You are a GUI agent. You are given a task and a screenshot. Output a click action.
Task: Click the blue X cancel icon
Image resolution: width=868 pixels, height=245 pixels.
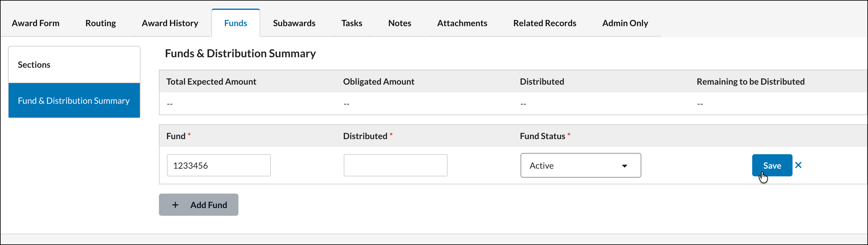click(798, 165)
